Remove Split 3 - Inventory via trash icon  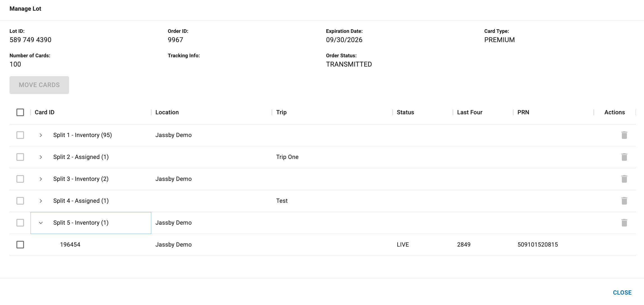click(x=624, y=179)
